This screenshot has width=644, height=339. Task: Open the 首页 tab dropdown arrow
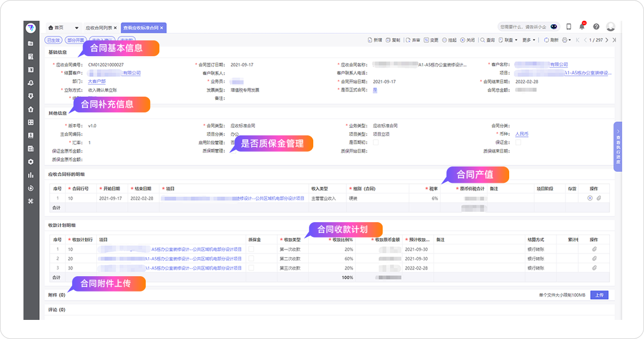coord(76,27)
